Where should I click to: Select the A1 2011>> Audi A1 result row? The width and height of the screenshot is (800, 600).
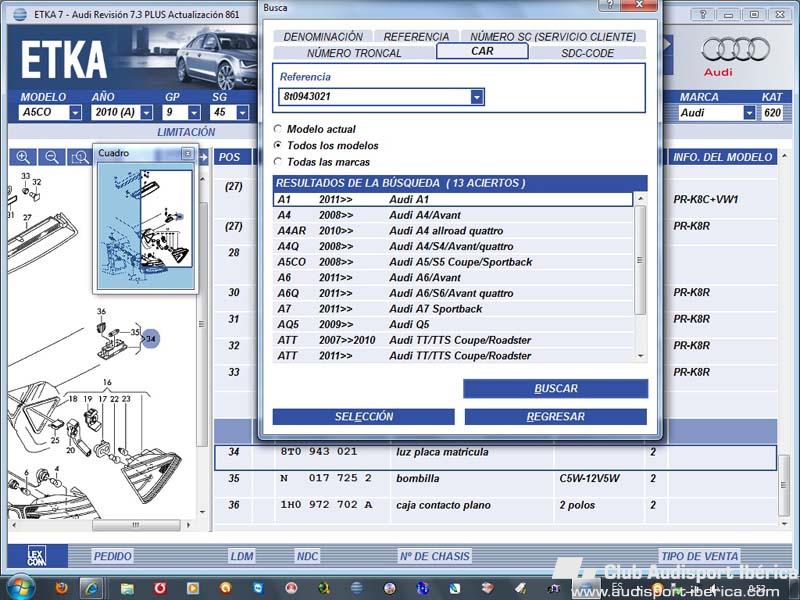click(453, 199)
